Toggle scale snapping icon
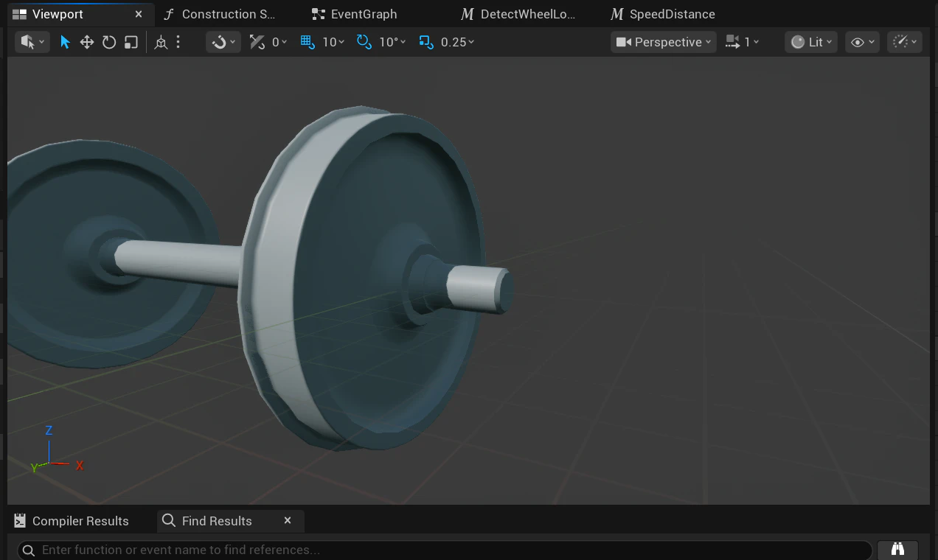The height and width of the screenshot is (560, 938). click(425, 42)
